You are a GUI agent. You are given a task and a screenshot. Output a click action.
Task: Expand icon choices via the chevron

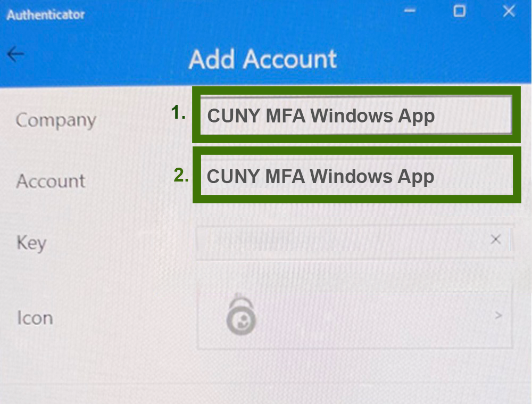coord(498,316)
